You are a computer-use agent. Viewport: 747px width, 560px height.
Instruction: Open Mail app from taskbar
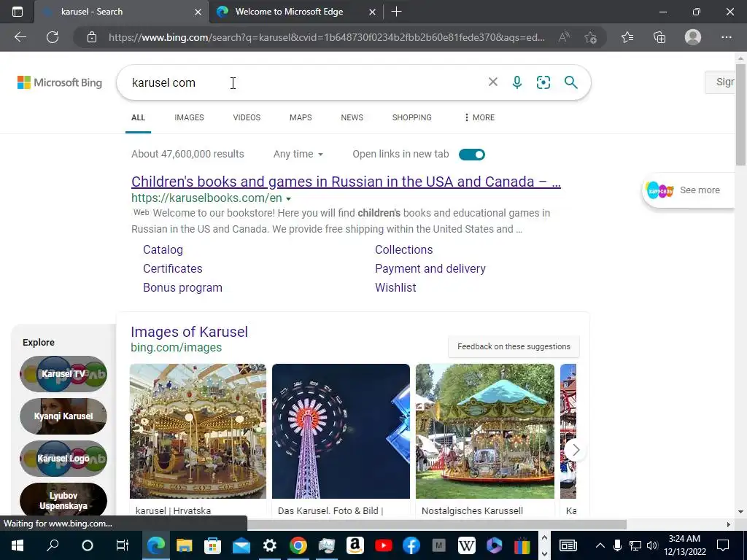click(x=241, y=545)
